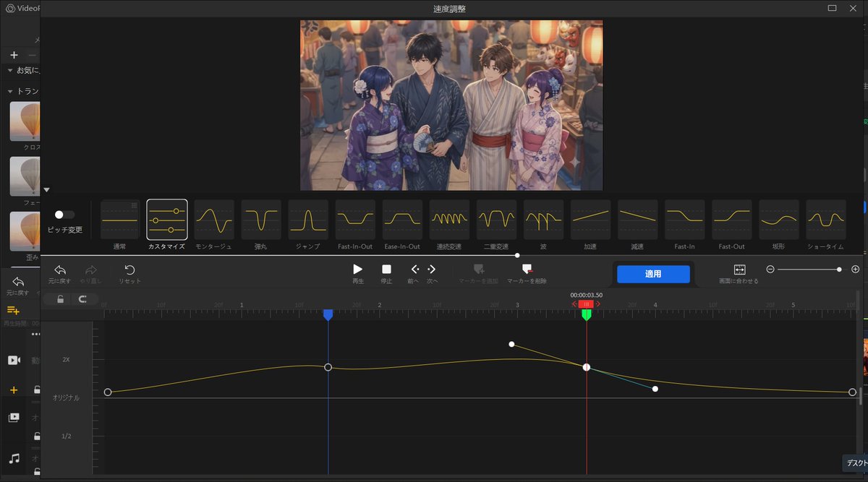
Task: Jump to previous keyframe with 前へ
Action: 414,269
